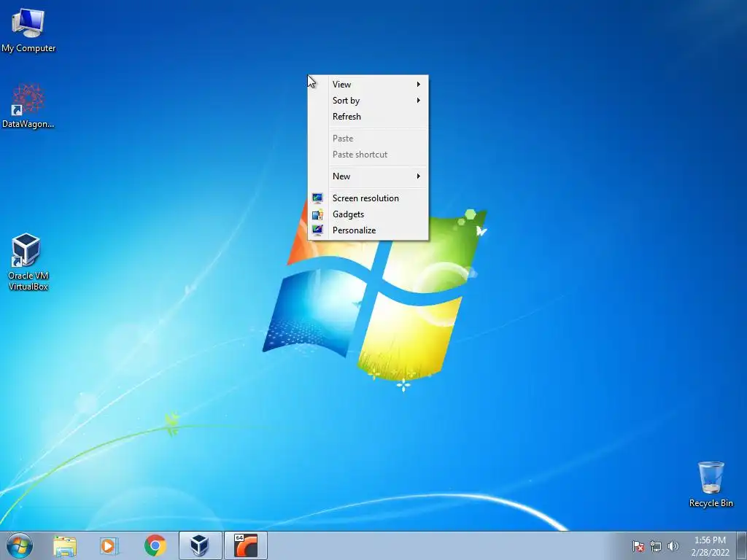Expand the New submenu arrow
Image resolution: width=747 pixels, height=560 pixels.
pyautogui.click(x=418, y=176)
